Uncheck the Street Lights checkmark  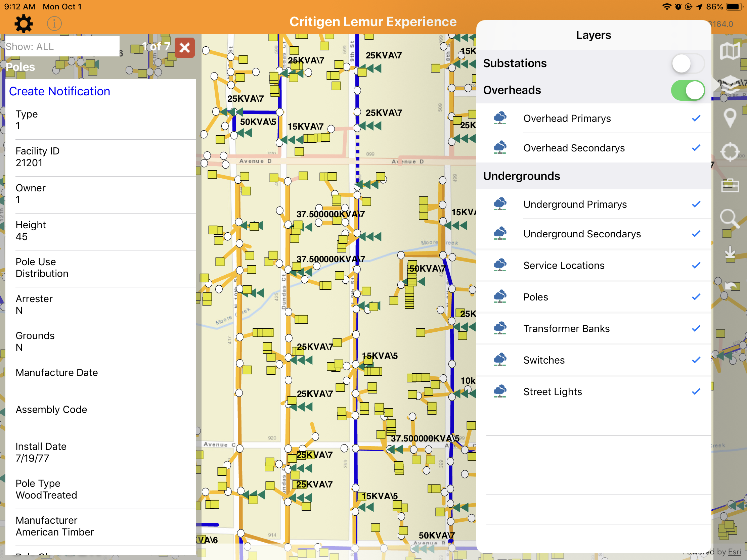[x=696, y=391]
